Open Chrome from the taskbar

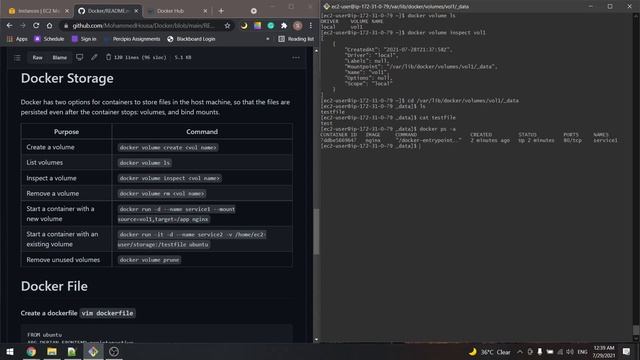(31, 351)
